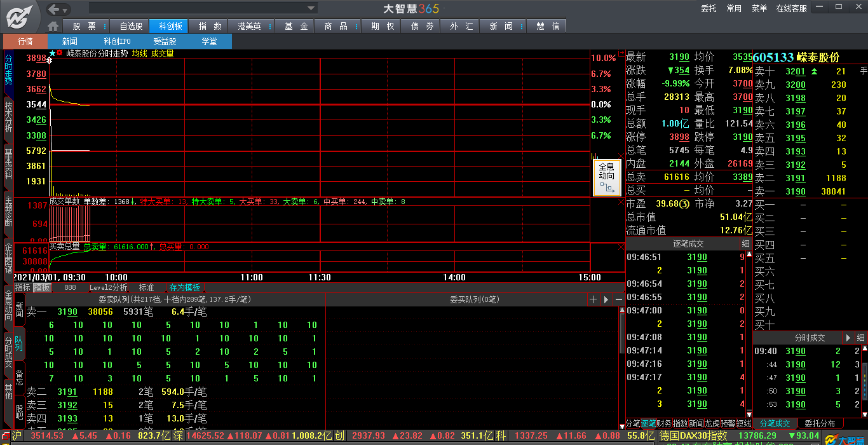Expand the 港美英 tab dropdown dots
This screenshot has width=868, height=445.
pos(271,26)
